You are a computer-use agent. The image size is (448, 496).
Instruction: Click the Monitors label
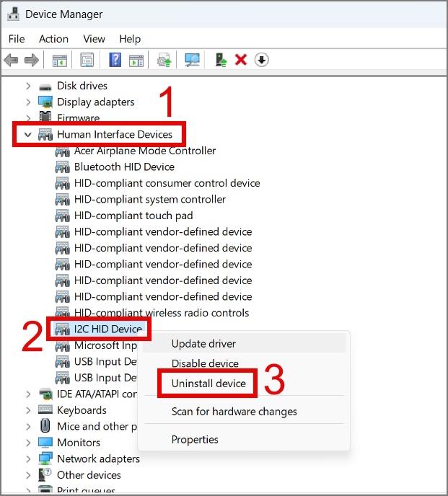coord(79,443)
